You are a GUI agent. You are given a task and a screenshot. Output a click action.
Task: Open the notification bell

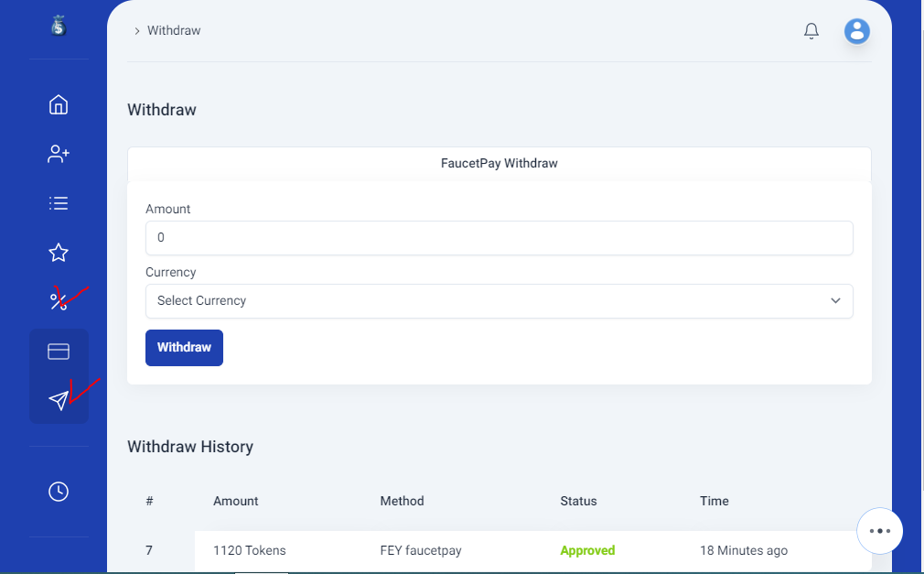811,31
